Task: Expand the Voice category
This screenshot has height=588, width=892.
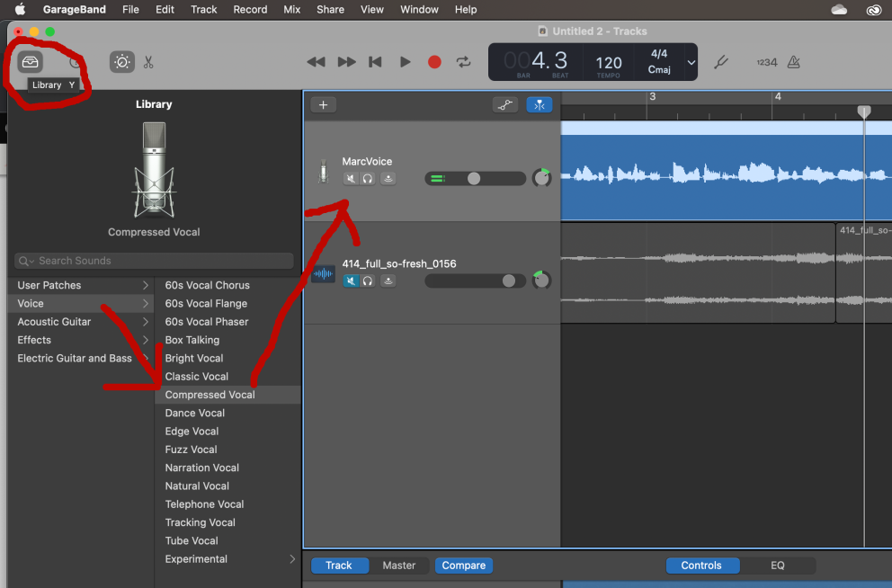Action: pos(81,304)
